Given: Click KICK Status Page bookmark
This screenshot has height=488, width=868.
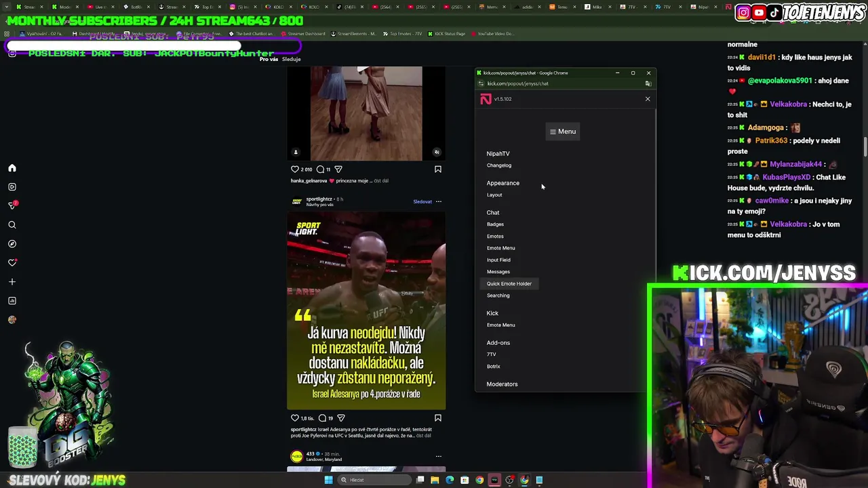Looking at the screenshot, I should 448,34.
